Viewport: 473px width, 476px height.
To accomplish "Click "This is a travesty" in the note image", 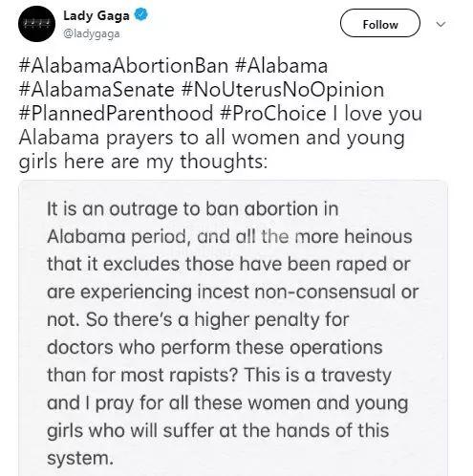I will pos(317,375).
